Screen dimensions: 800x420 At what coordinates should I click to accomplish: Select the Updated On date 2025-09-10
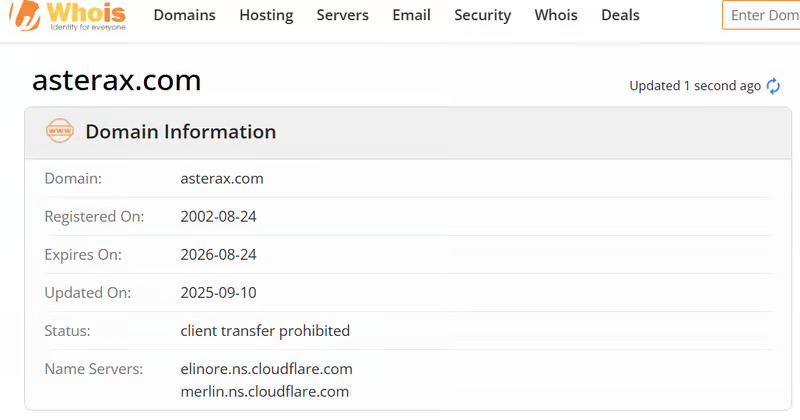tap(218, 292)
